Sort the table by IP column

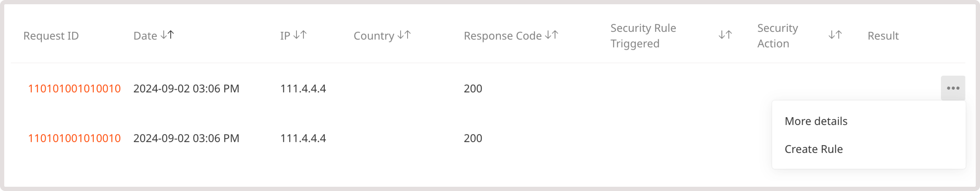coord(300,36)
